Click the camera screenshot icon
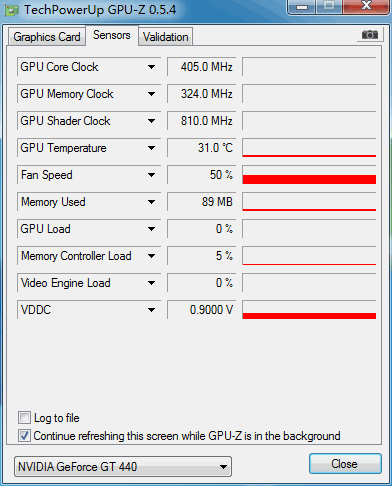The width and height of the screenshot is (392, 486). tap(370, 35)
